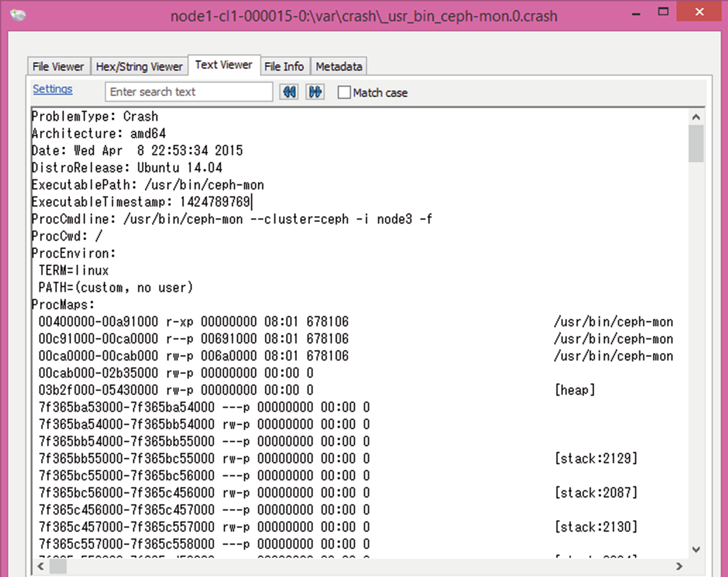
Task: Select the Text Viewer tab
Action: 224,65
